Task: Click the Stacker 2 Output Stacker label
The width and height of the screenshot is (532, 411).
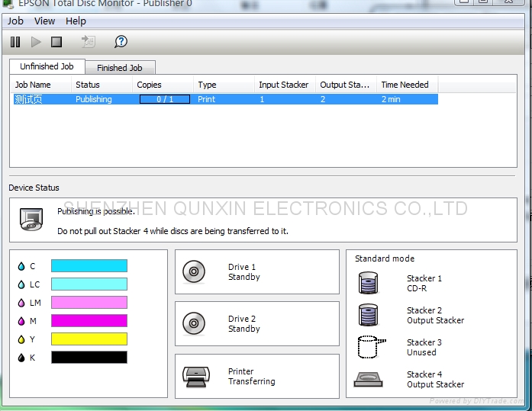Action: coord(435,316)
